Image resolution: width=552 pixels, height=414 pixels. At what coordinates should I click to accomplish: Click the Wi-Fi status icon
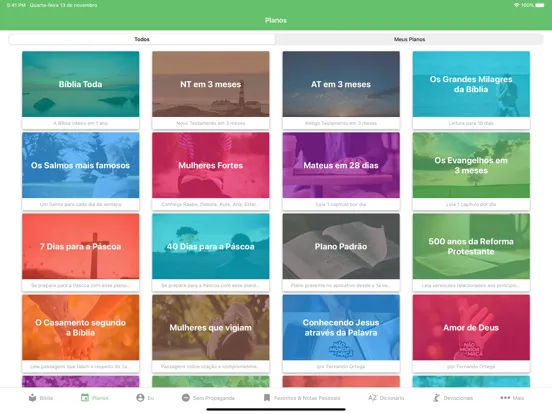click(x=516, y=5)
